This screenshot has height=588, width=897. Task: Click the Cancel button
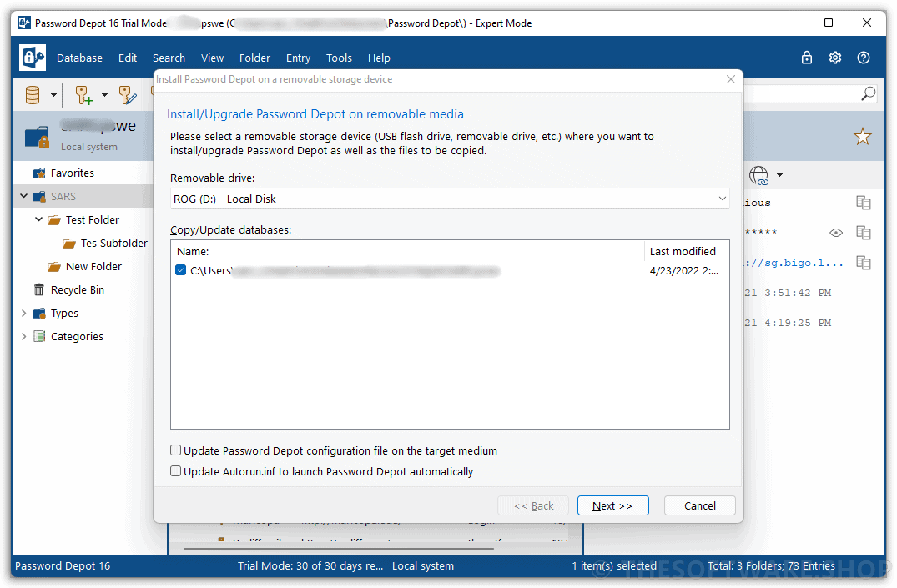pyautogui.click(x=699, y=505)
